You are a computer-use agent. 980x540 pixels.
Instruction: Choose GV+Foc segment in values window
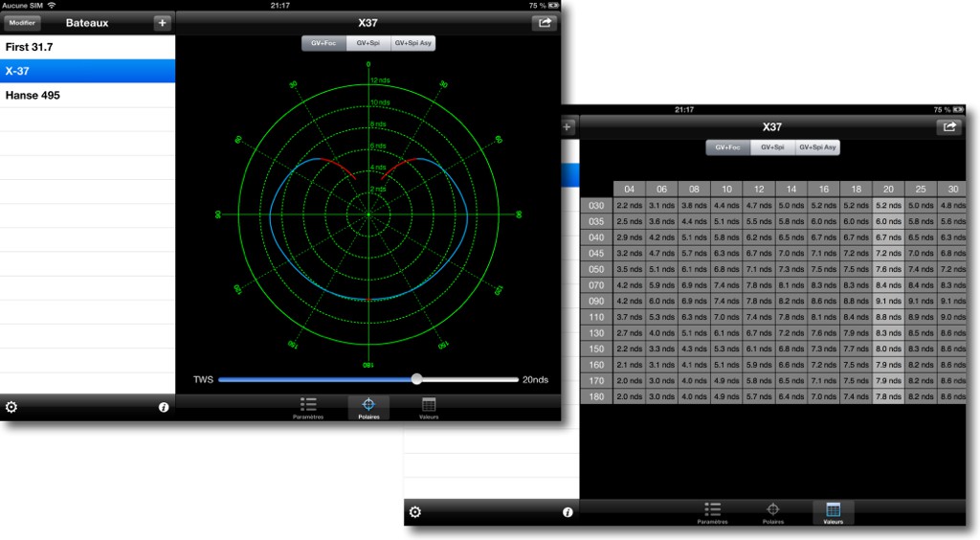pos(728,147)
